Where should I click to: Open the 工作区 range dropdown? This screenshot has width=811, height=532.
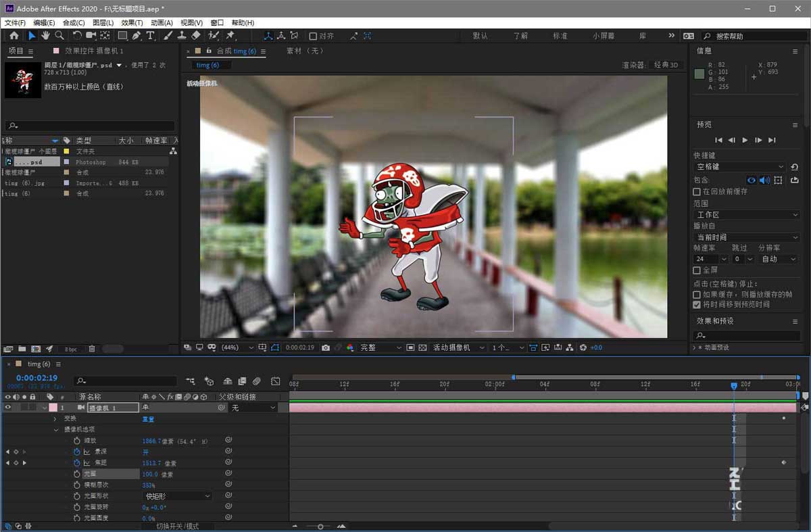pyautogui.click(x=747, y=215)
